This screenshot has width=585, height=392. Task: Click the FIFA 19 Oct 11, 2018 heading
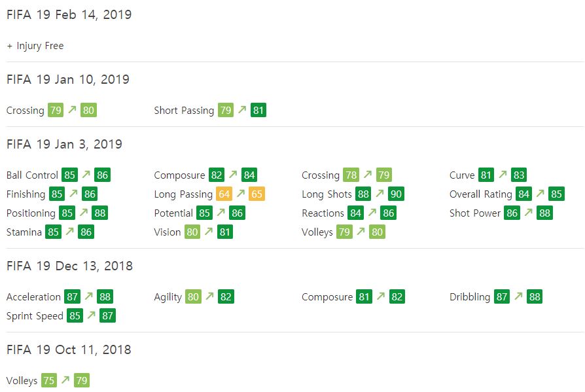click(69, 350)
